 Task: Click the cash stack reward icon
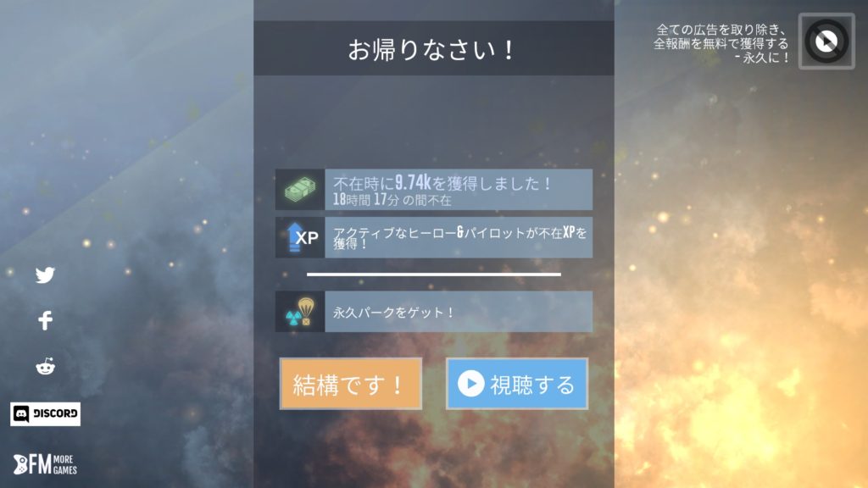coord(300,190)
